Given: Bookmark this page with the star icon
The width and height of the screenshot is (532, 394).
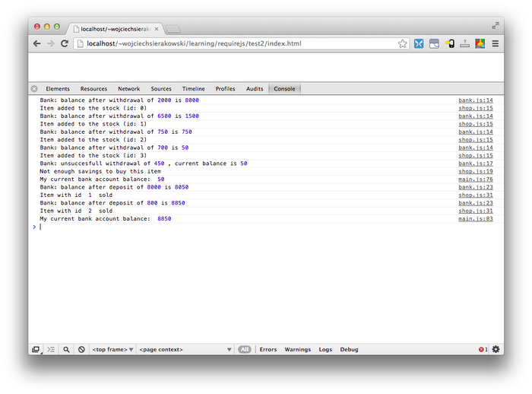Looking at the screenshot, I should [403, 44].
